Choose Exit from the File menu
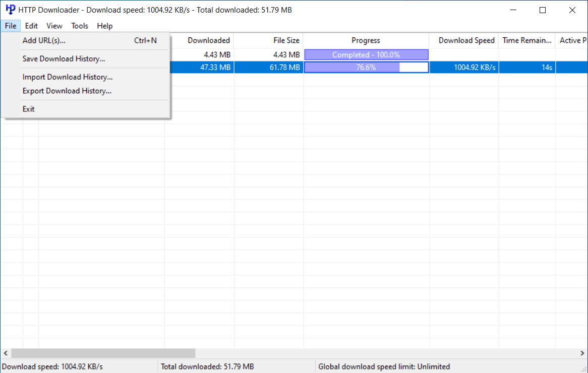 pos(86,109)
